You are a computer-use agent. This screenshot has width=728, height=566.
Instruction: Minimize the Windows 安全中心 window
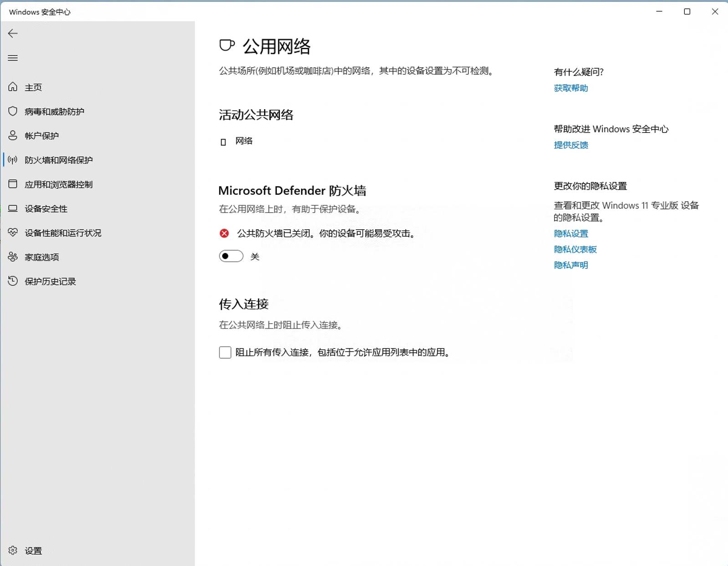tap(659, 11)
